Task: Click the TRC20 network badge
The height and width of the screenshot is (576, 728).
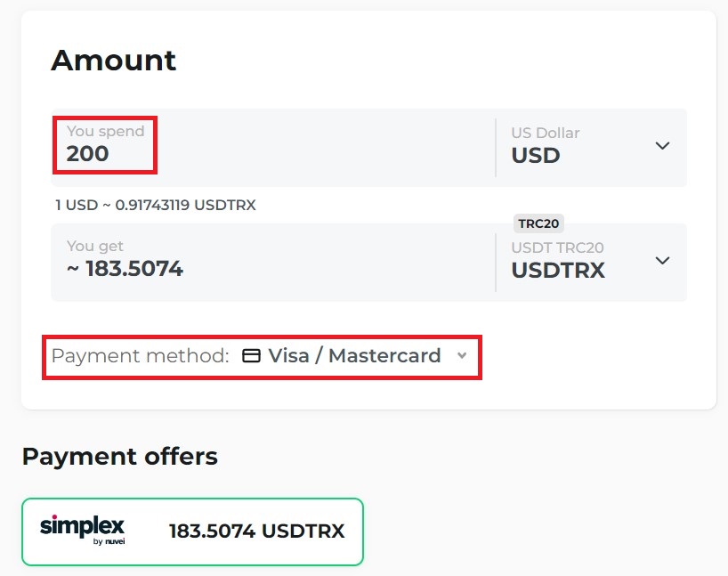Action: point(538,223)
